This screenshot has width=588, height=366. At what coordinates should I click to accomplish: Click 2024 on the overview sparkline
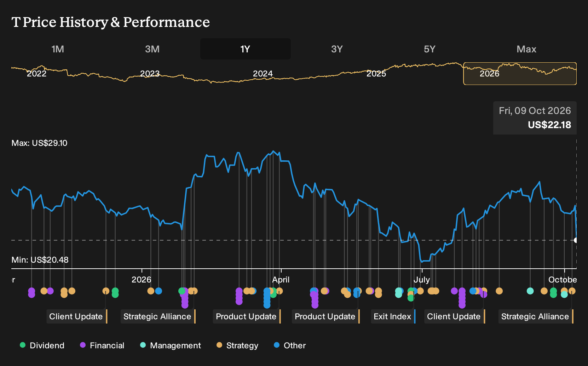[263, 74]
